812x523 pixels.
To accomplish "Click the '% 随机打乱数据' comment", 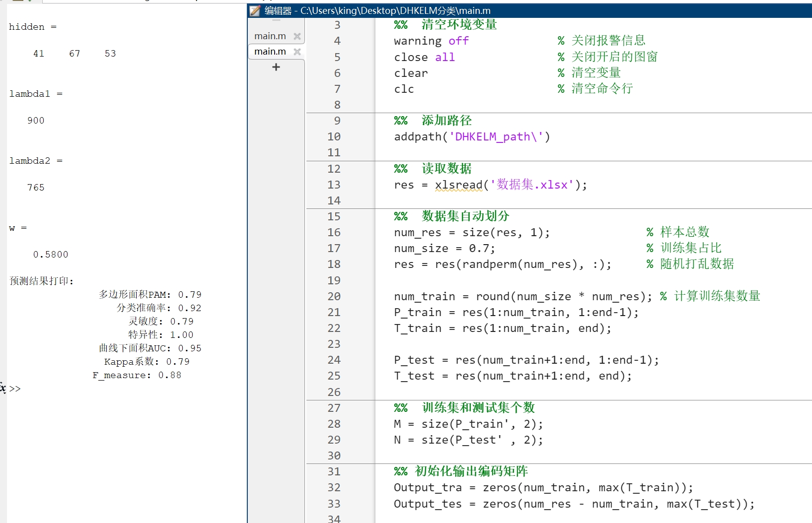I will pos(690,264).
